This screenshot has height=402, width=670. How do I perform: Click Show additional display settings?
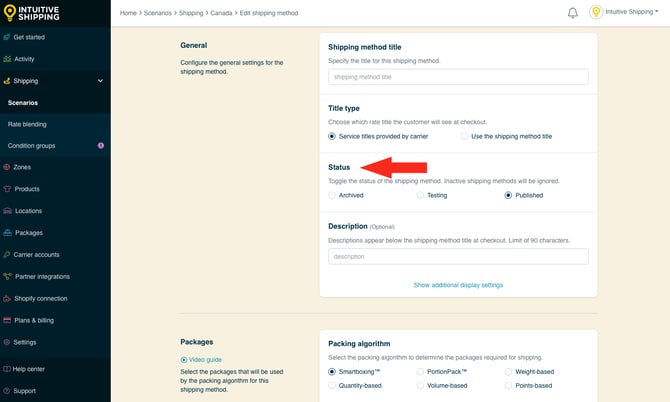458,285
